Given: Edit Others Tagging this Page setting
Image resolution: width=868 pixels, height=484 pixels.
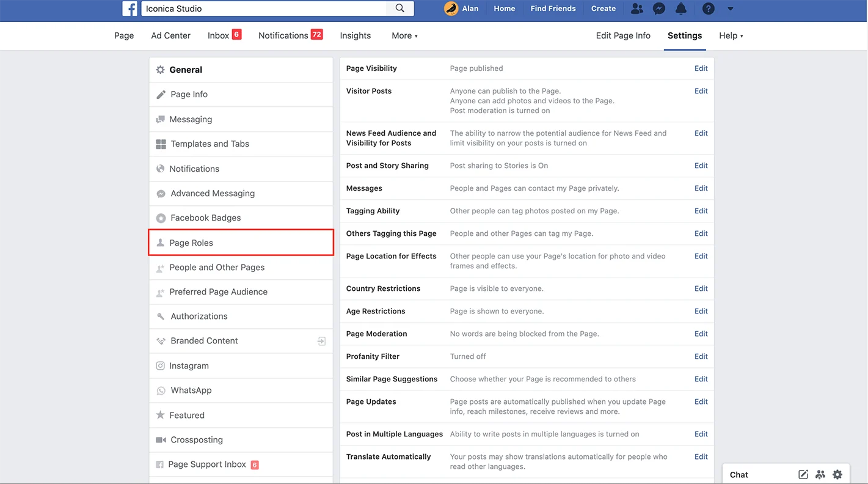Looking at the screenshot, I should pos(701,233).
